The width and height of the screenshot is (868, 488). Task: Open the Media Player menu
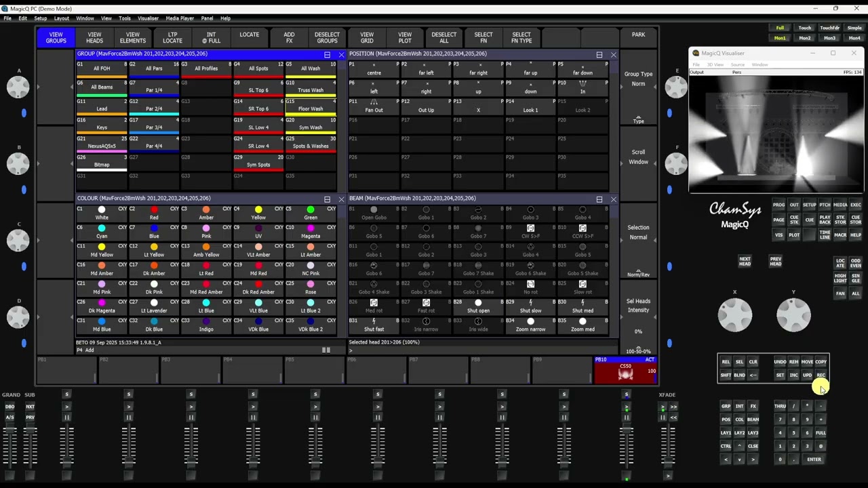point(180,18)
